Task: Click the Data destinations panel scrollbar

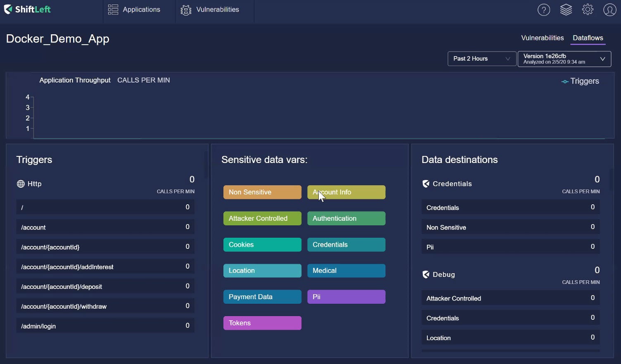Action: [612, 179]
